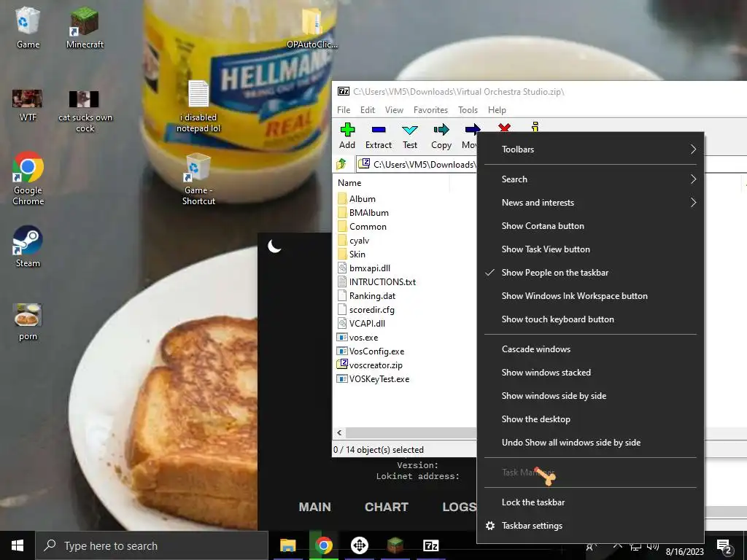Select the WTF desktop icon
This screenshot has width=747, height=560.
(28, 105)
